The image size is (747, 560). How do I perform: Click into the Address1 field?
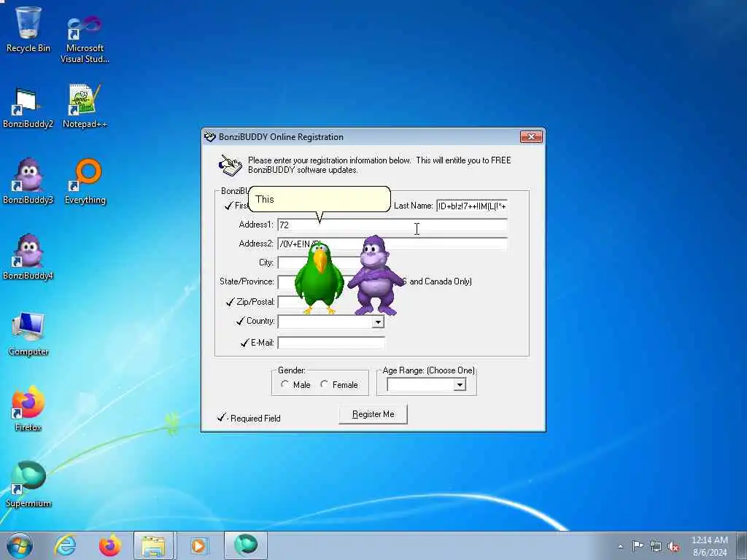coord(392,225)
